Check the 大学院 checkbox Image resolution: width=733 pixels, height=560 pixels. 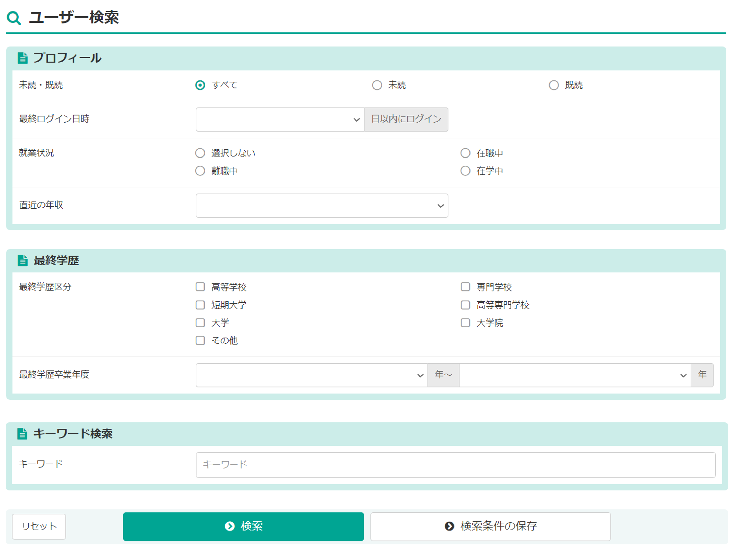(x=465, y=323)
